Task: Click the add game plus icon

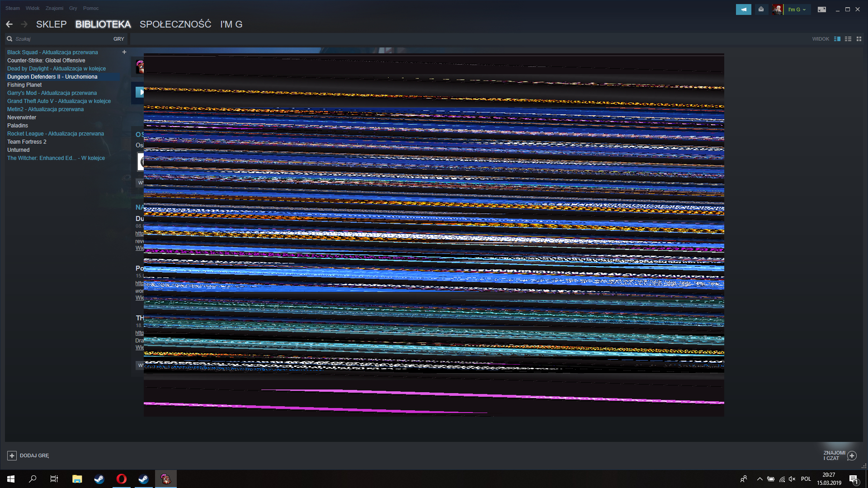Action: click(12, 455)
